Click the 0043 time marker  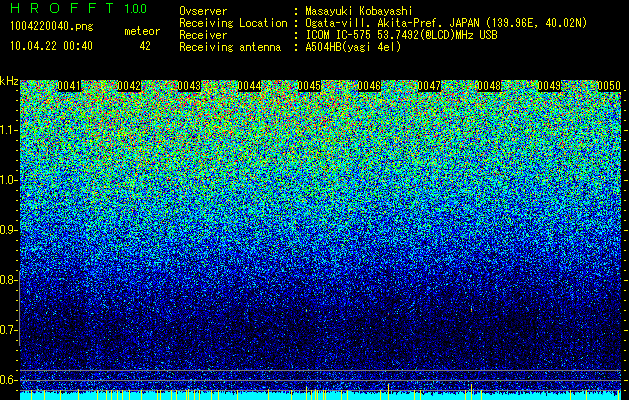click(x=189, y=86)
